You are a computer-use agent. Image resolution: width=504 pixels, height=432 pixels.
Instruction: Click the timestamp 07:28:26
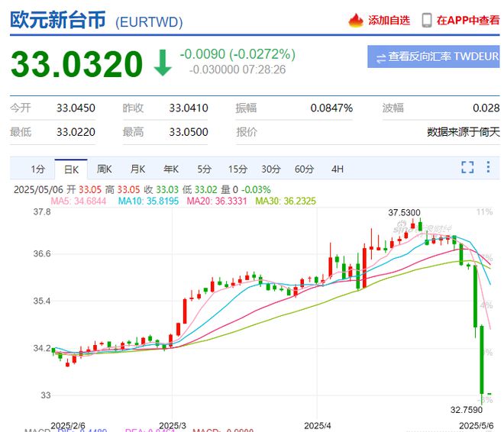(264, 69)
